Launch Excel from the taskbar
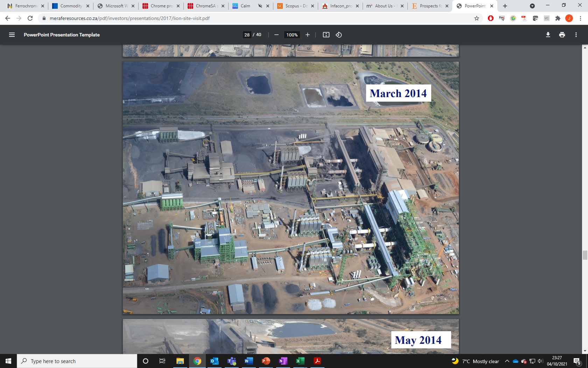 coord(299,361)
